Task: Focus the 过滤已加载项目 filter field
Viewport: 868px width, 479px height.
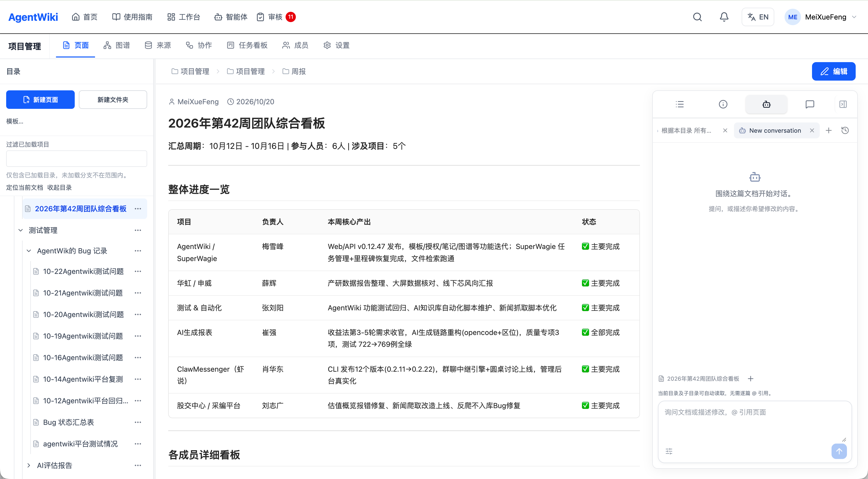Action: pos(77,158)
